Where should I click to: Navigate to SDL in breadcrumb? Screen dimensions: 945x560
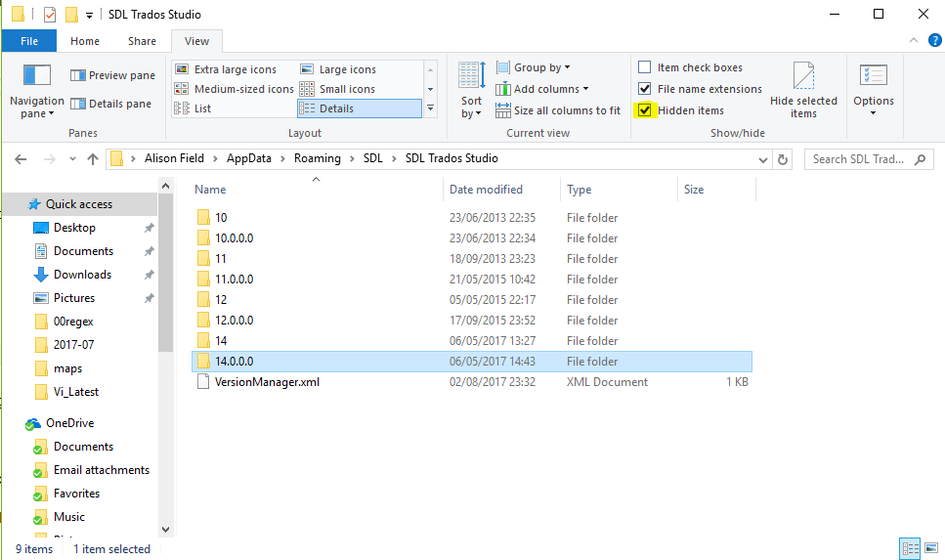coord(373,158)
